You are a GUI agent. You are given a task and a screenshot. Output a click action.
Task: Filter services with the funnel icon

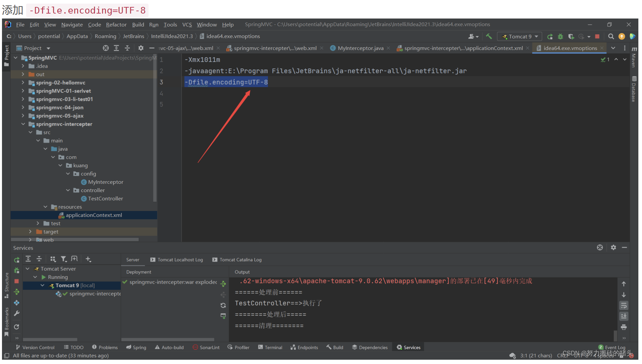pyautogui.click(x=64, y=259)
